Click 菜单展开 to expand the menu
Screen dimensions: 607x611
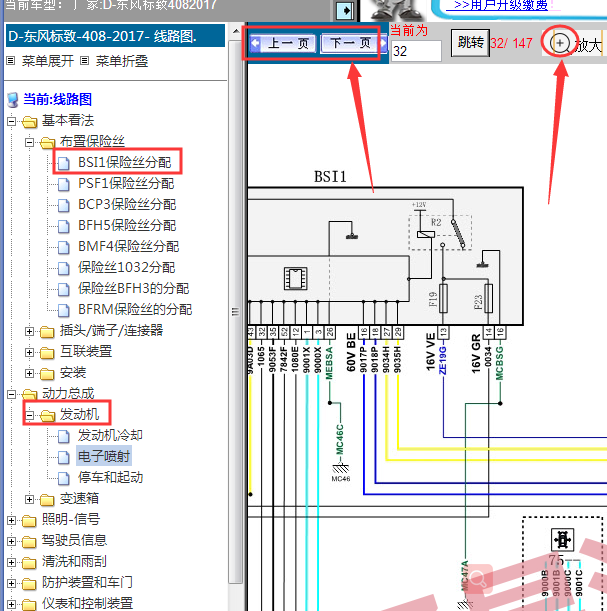48,61
